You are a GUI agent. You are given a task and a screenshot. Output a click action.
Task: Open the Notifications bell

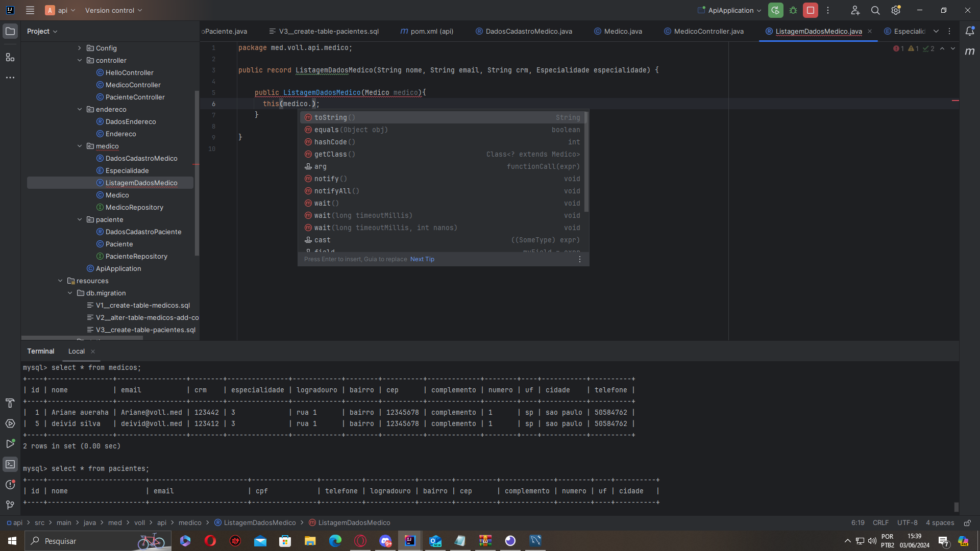(970, 32)
